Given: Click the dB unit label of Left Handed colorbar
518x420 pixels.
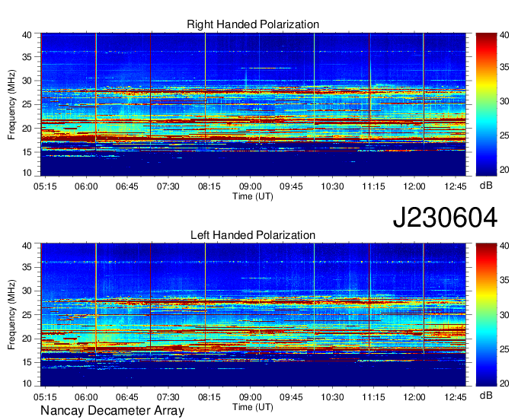Looking at the screenshot, I should click(x=486, y=395).
